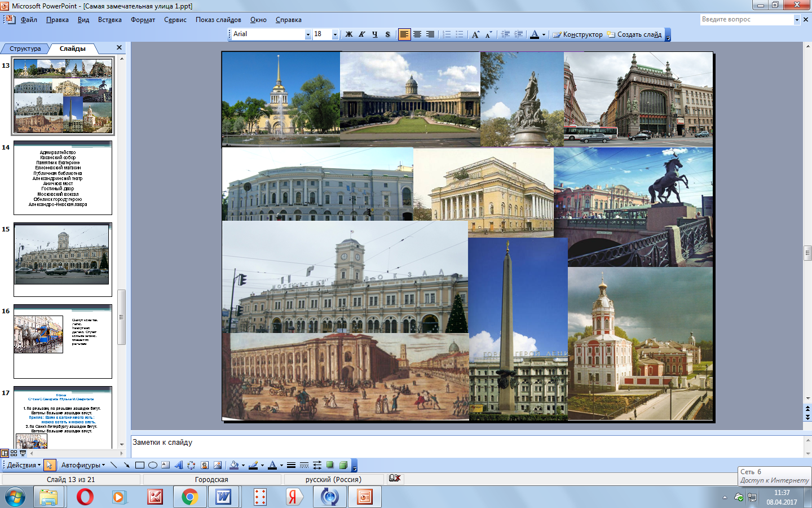Pick the Arrow drawing tool
This screenshot has height=508, width=812.
click(x=126, y=465)
